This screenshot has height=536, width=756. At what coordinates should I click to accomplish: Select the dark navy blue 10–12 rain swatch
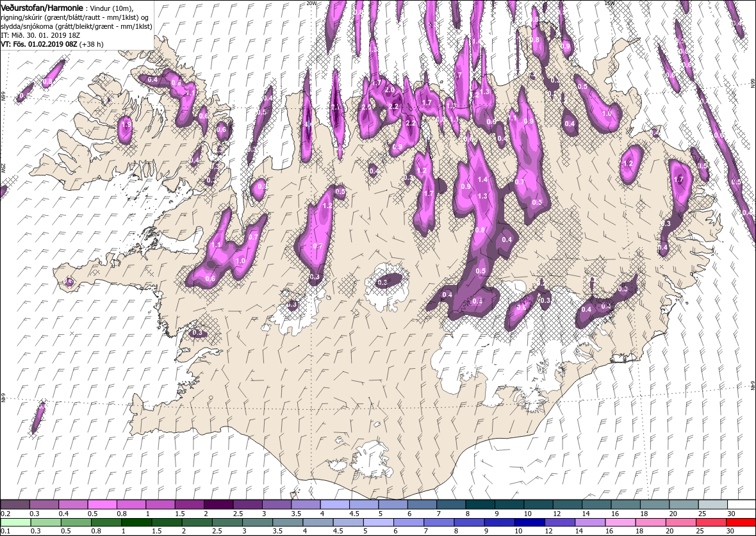coord(529,523)
